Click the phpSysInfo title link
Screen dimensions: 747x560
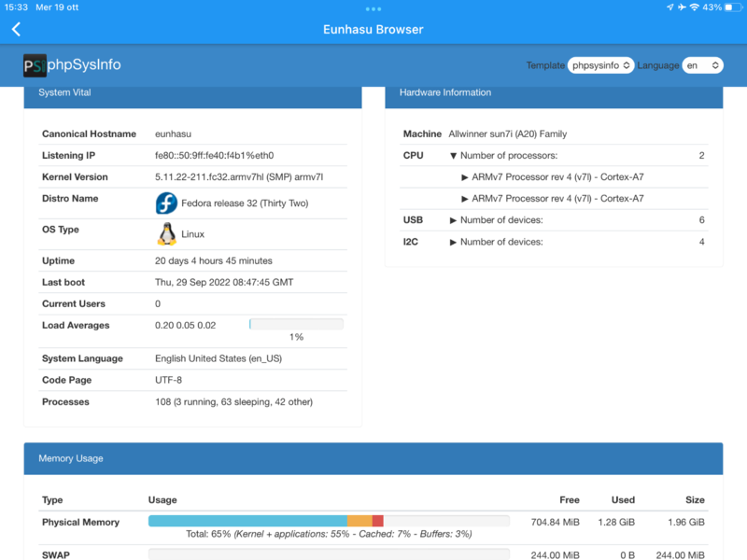85,65
